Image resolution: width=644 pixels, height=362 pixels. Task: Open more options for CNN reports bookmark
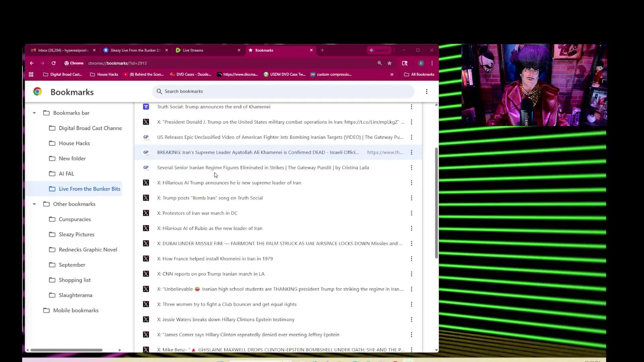tap(412, 274)
